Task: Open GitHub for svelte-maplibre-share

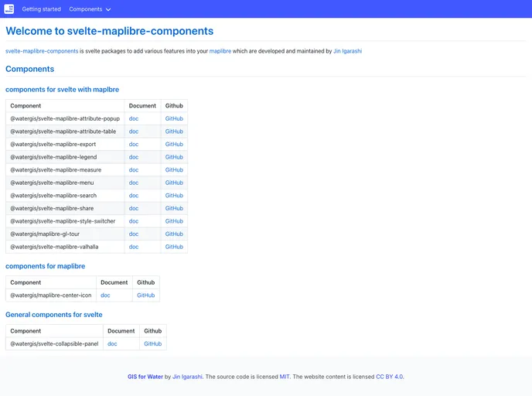Action: [x=174, y=208]
